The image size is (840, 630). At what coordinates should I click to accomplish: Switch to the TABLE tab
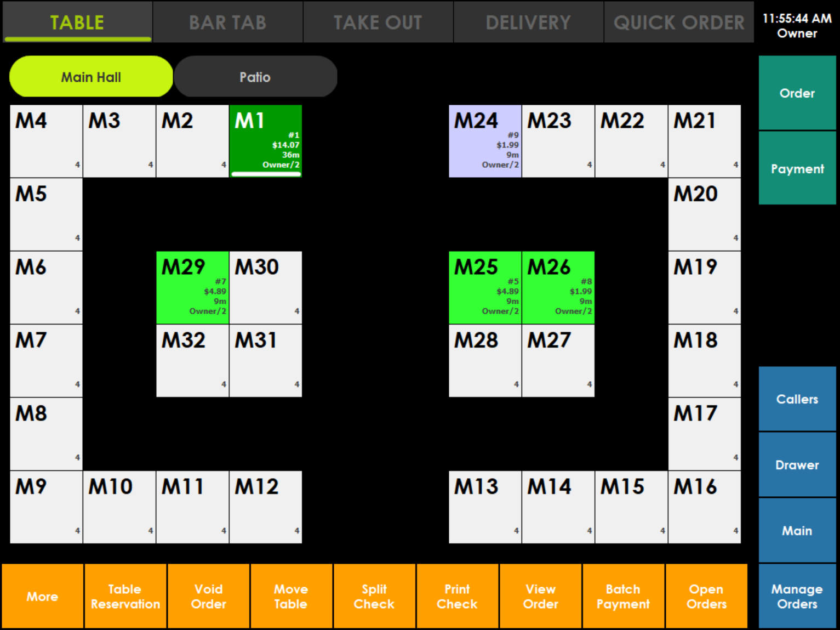click(77, 22)
